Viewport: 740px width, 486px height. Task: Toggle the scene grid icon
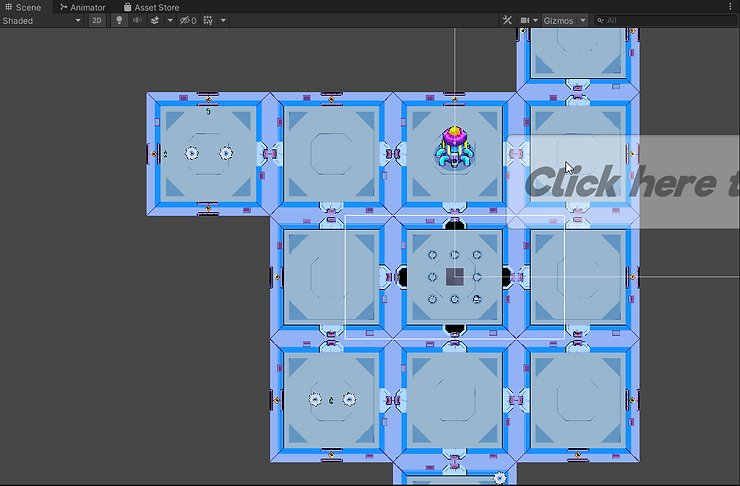coord(208,20)
